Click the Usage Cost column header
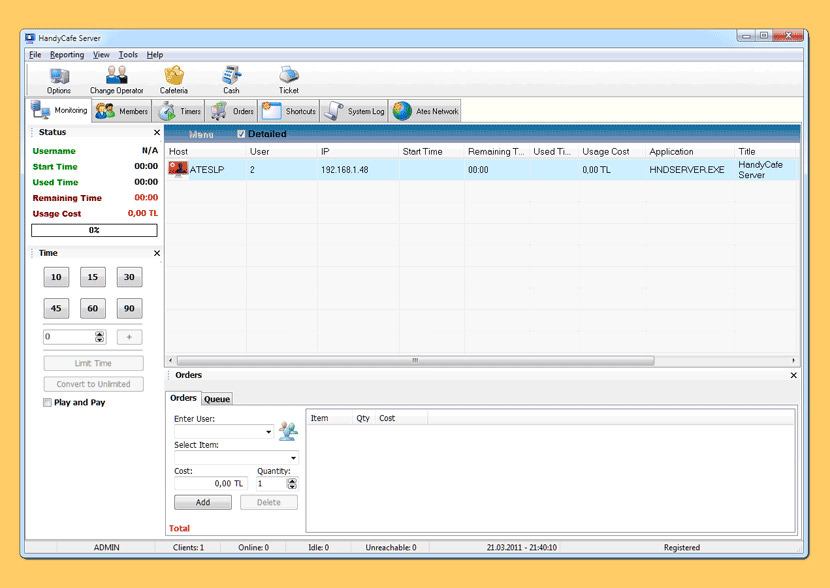830x588 pixels. 611,151
